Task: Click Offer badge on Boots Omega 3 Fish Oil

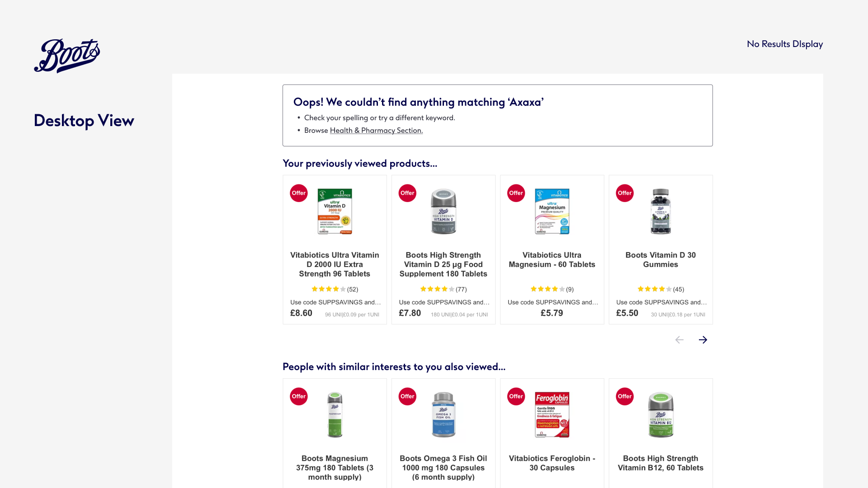Action: (407, 396)
